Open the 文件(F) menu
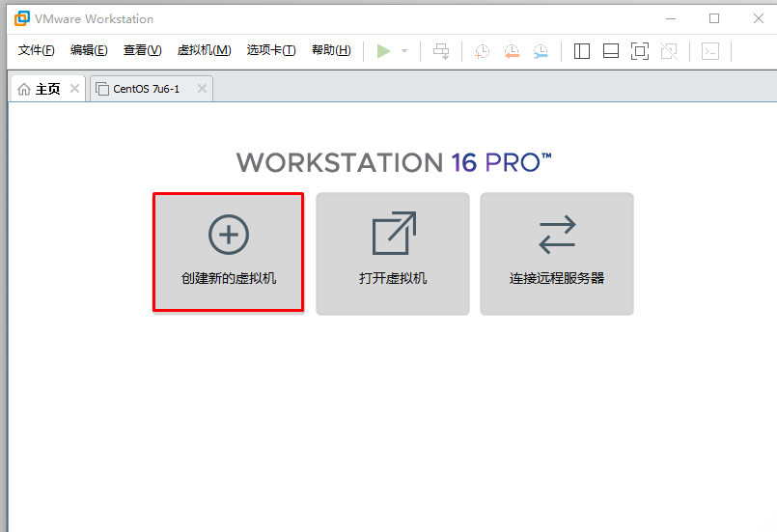The image size is (777, 532). pyautogui.click(x=36, y=50)
